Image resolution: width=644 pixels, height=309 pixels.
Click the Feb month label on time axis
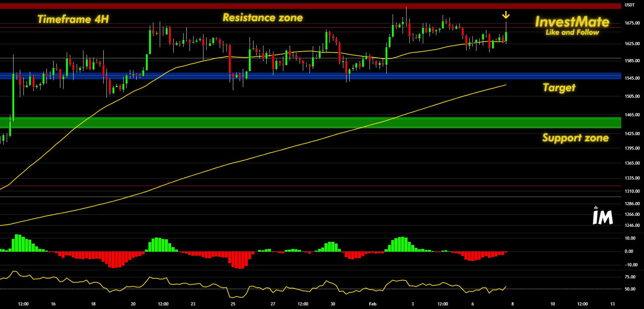pyautogui.click(x=373, y=304)
